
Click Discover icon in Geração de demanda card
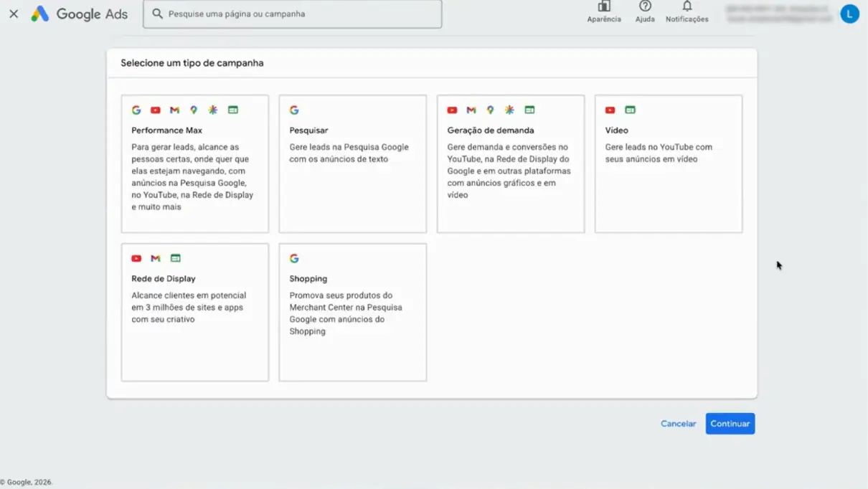click(x=509, y=110)
